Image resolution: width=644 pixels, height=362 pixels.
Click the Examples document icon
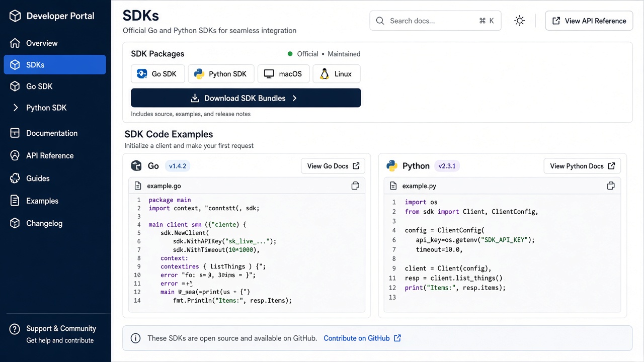tap(15, 201)
